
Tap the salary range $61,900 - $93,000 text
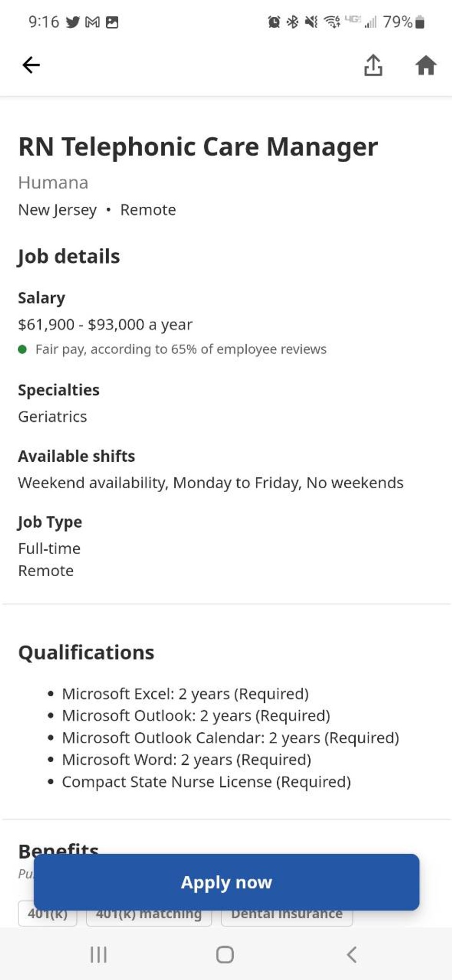tap(105, 324)
